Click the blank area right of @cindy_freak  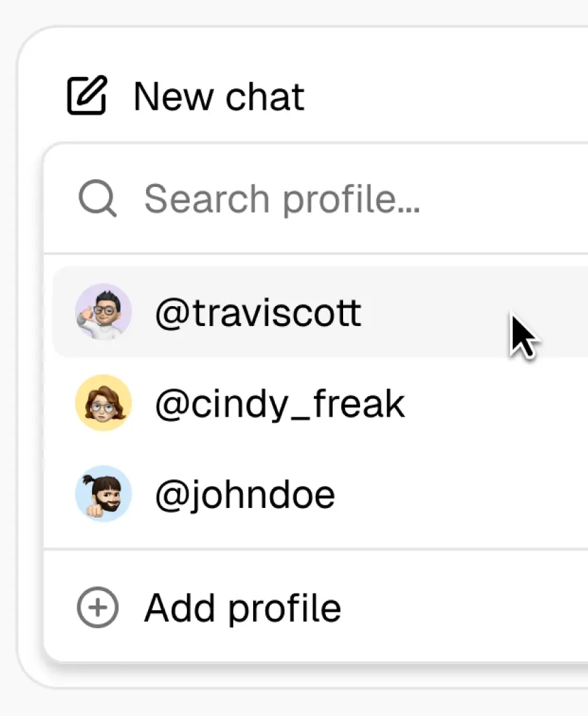(491, 403)
